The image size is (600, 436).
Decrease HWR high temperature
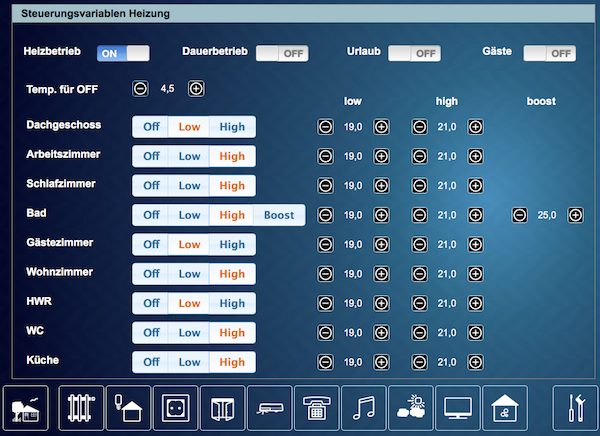pyautogui.click(x=419, y=303)
